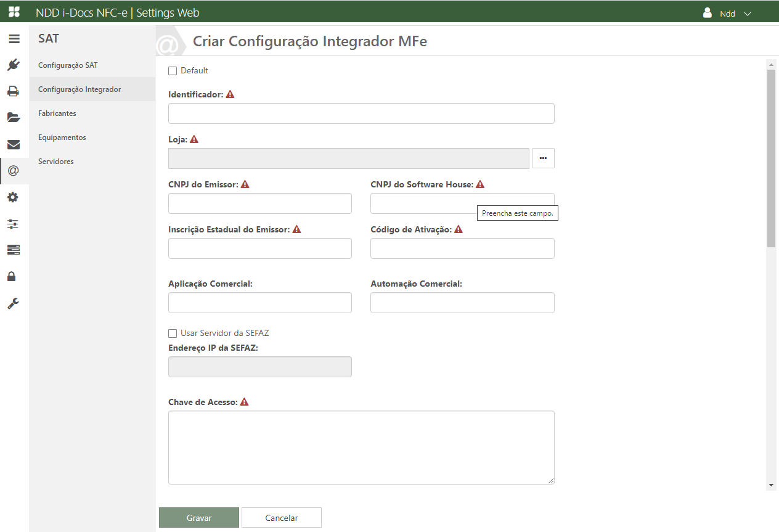779x532 pixels.
Task: Click the server stack sidebar icon
Action: click(x=14, y=250)
